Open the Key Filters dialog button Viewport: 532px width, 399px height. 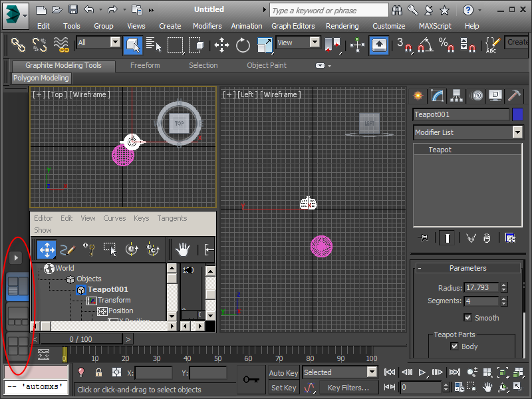click(x=348, y=388)
